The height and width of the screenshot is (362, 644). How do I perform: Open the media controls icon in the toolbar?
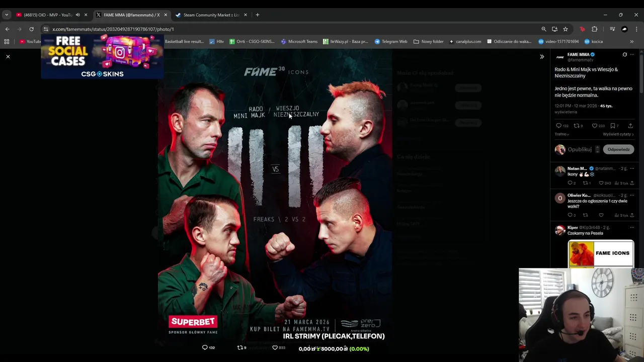612,29
